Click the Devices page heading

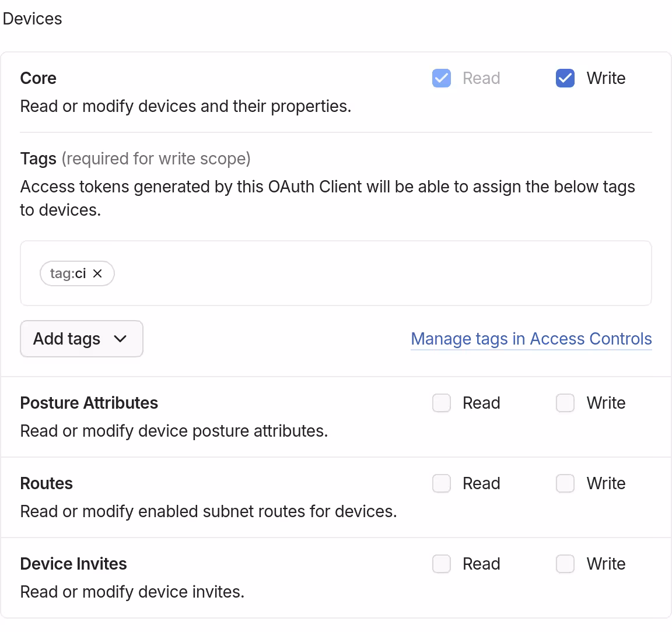pos(32,18)
